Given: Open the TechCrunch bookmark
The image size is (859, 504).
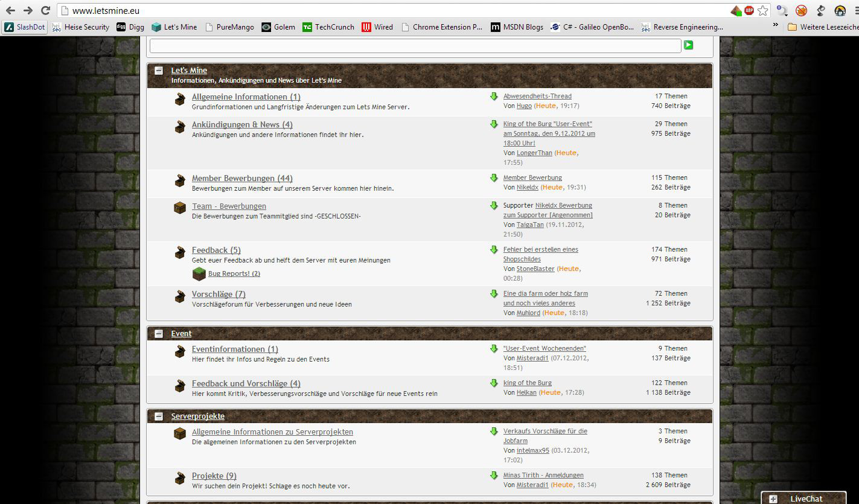Looking at the screenshot, I should click(x=328, y=27).
